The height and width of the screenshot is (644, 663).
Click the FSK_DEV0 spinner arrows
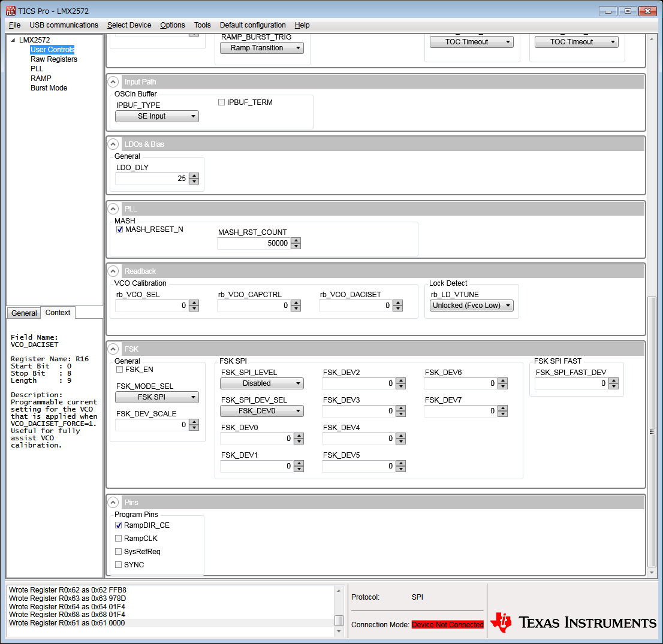299,439
